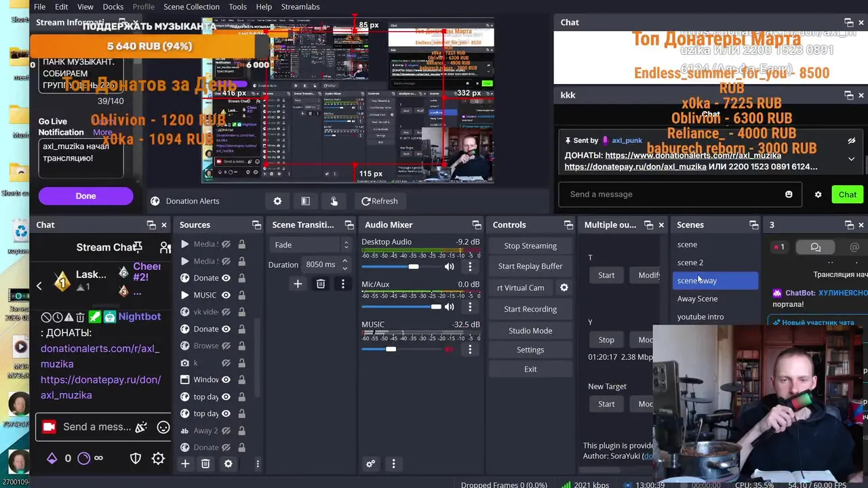The width and height of the screenshot is (868, 488).
Task: Remove transition with trash icon
Action: tap(321, 284)
